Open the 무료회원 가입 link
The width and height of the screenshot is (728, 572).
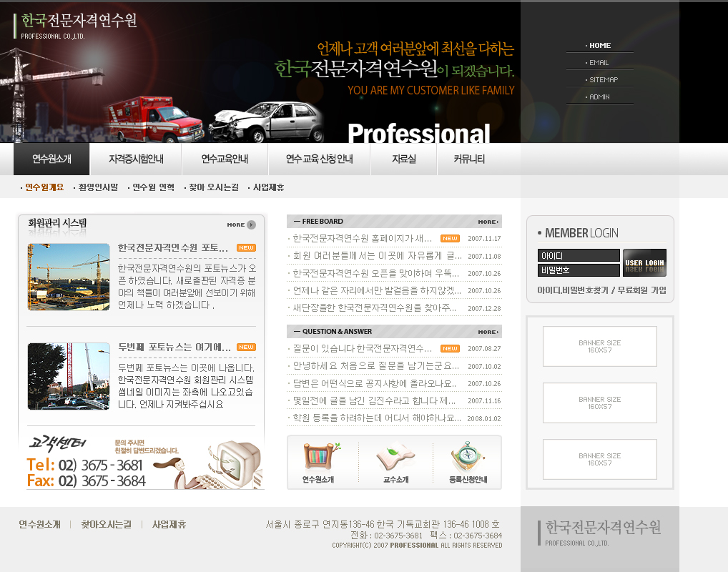click(642, 290)
